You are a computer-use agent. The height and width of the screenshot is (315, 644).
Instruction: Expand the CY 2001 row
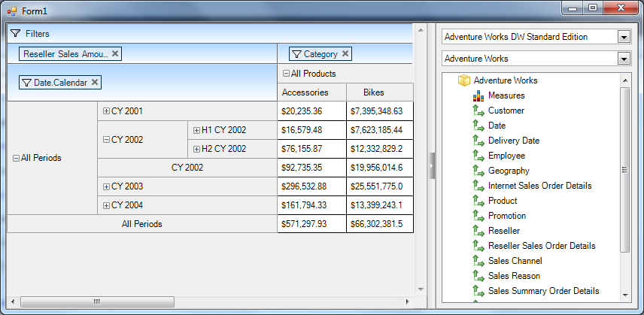point(106,111)
